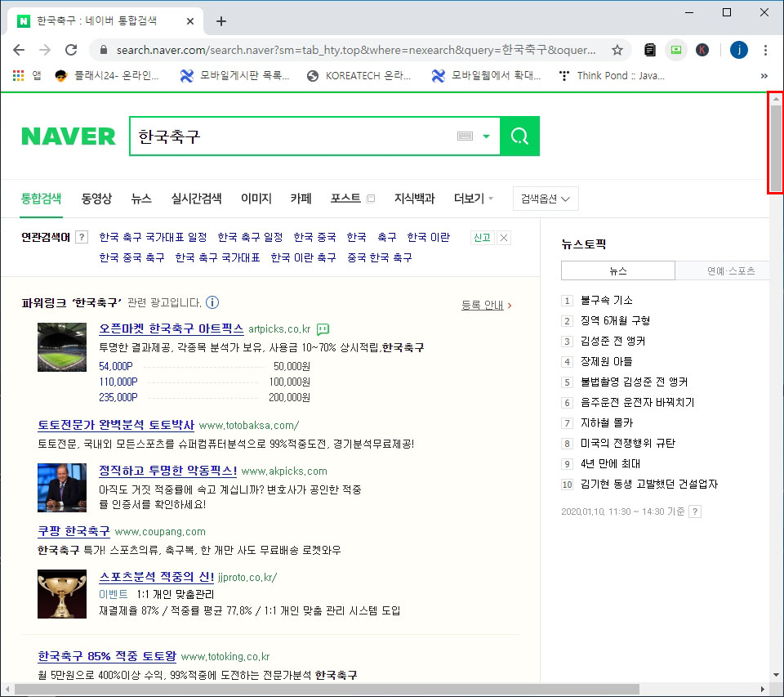This screenshot has width=784, height=697.
Task: Click the NAVER logo
Action: coord(69,136)
